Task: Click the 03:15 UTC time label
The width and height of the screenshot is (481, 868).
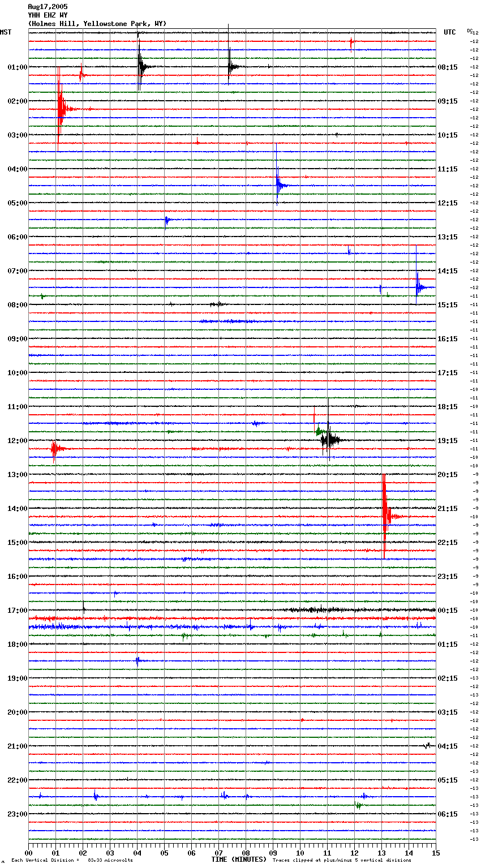Action: coord(448,712)
